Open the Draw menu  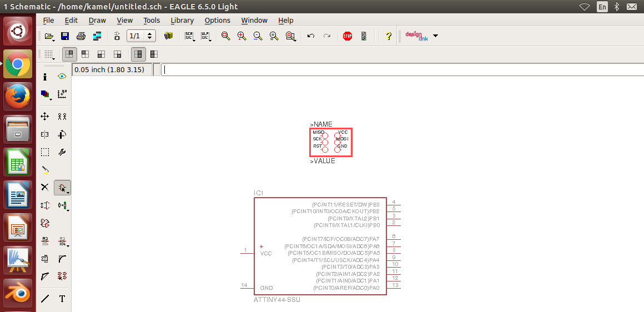click(97, 20)
